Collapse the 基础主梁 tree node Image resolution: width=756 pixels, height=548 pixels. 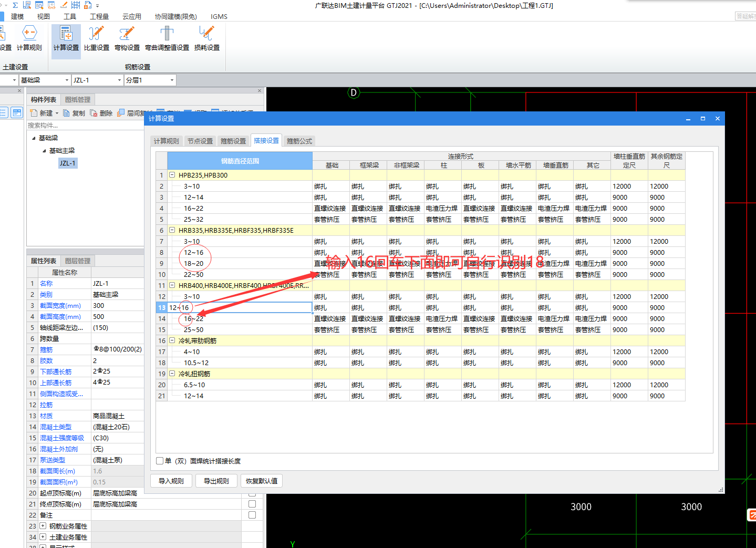tap(44, 151)
